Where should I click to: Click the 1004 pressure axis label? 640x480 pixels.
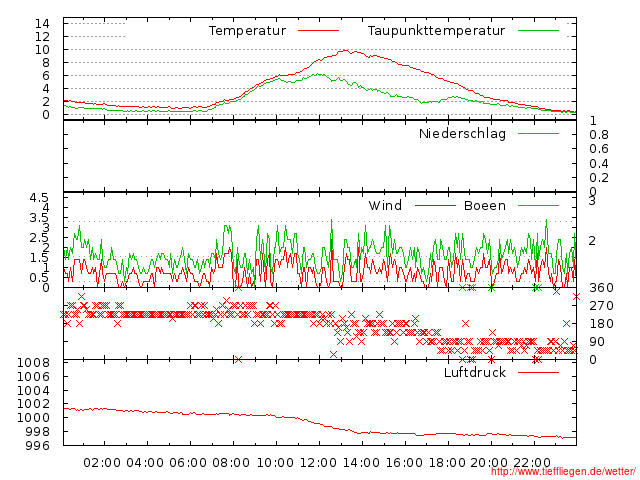pyautogui.click(x=33, y=391)
